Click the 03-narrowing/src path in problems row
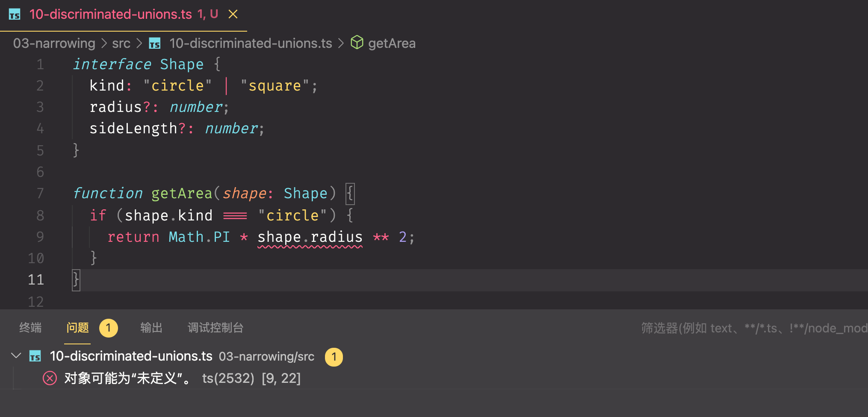868x417 pixels. 266,356
